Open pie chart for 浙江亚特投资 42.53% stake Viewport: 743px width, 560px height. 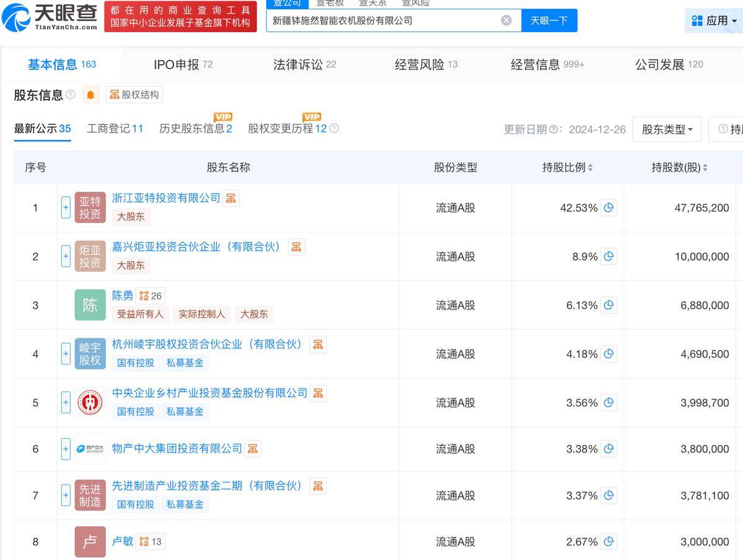tap(609, 208)
